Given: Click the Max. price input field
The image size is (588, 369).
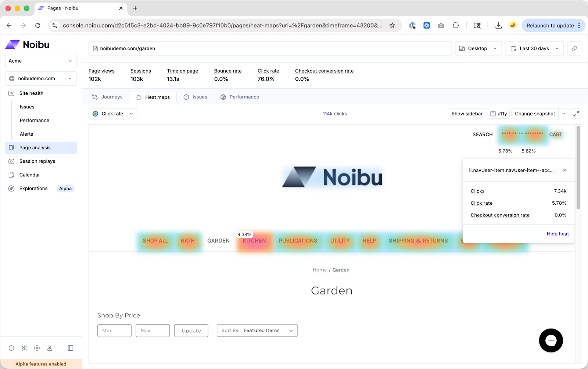Looking at the screenshot, I should coord(153,330).
